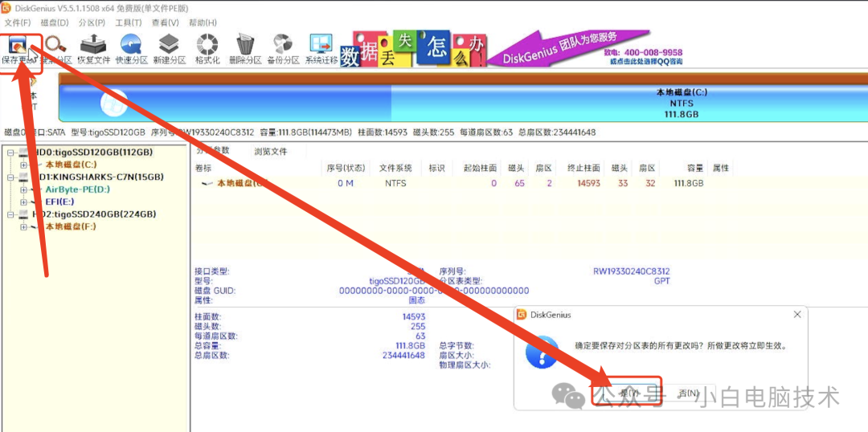Viewport: 868px width, 432px height.
Task: Click the DiskGenius icon in dialog title bar
Action: [521, 315]
